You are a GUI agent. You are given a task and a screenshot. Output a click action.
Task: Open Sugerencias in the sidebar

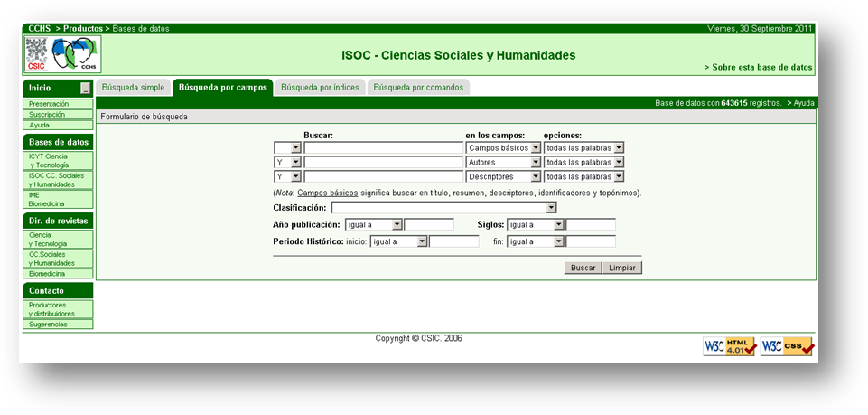(58, 324)
